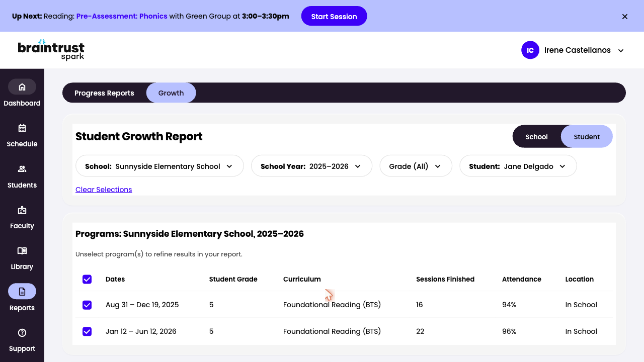Click the 96% attendance value

tap(509, 331)
